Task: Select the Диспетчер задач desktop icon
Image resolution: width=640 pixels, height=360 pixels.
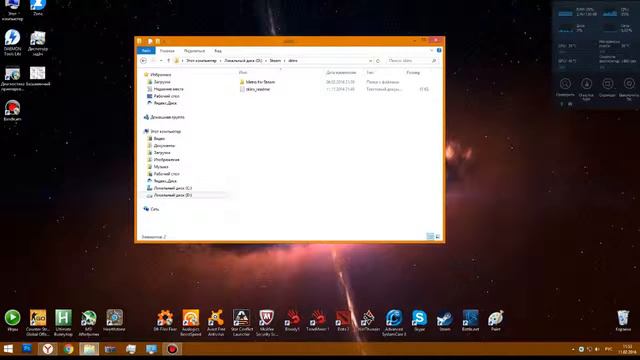Action: [x=38, y=43]
